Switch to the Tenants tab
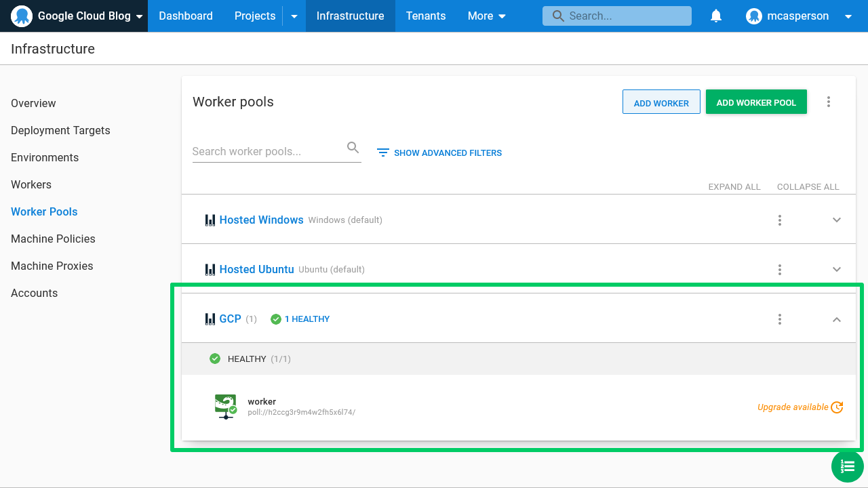 tap(425, 16)
